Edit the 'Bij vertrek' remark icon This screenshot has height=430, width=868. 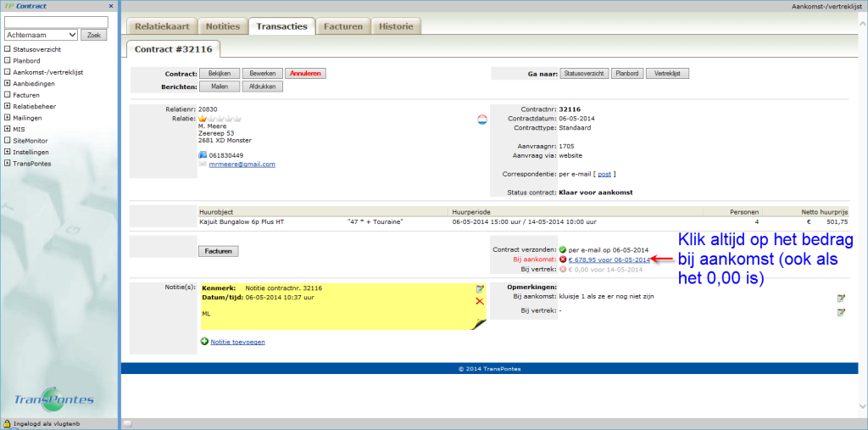click(x=841, y=312)
